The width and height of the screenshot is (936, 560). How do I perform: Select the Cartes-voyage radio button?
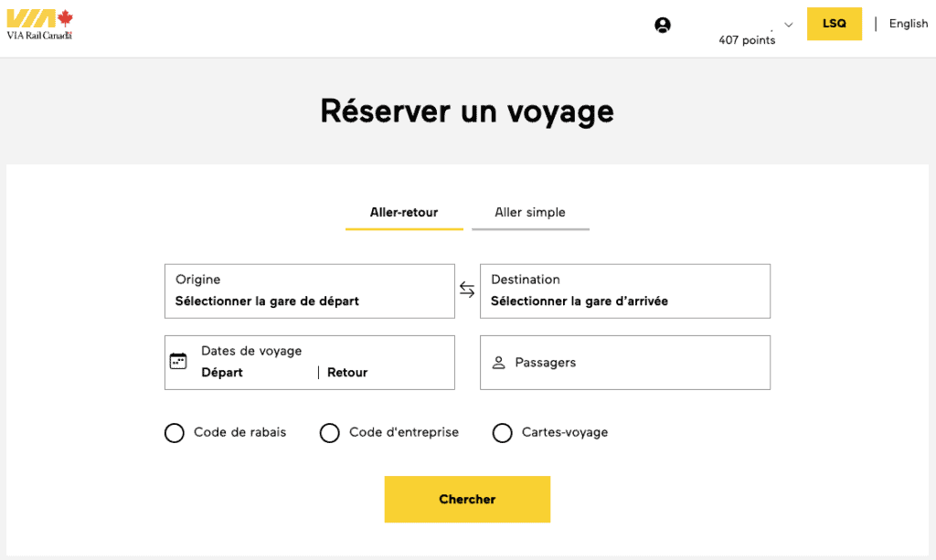coord(503,432)
